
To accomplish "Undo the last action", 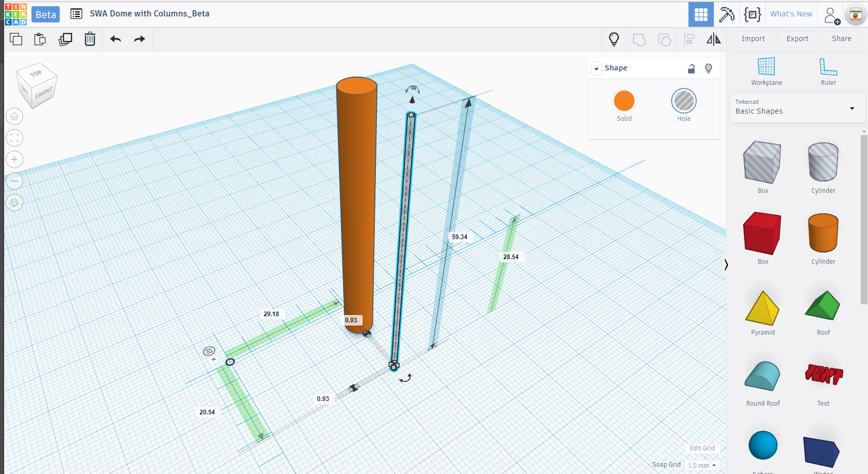I will (x=116, y=39).
